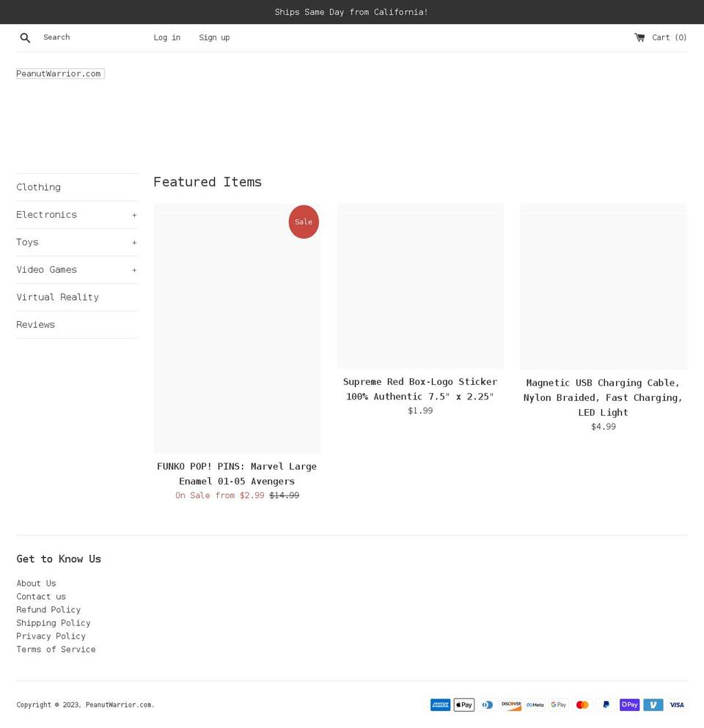Open the Toys category link
Image resolution: width=704 pixels, height=728 pixels.
pos(27,242)
